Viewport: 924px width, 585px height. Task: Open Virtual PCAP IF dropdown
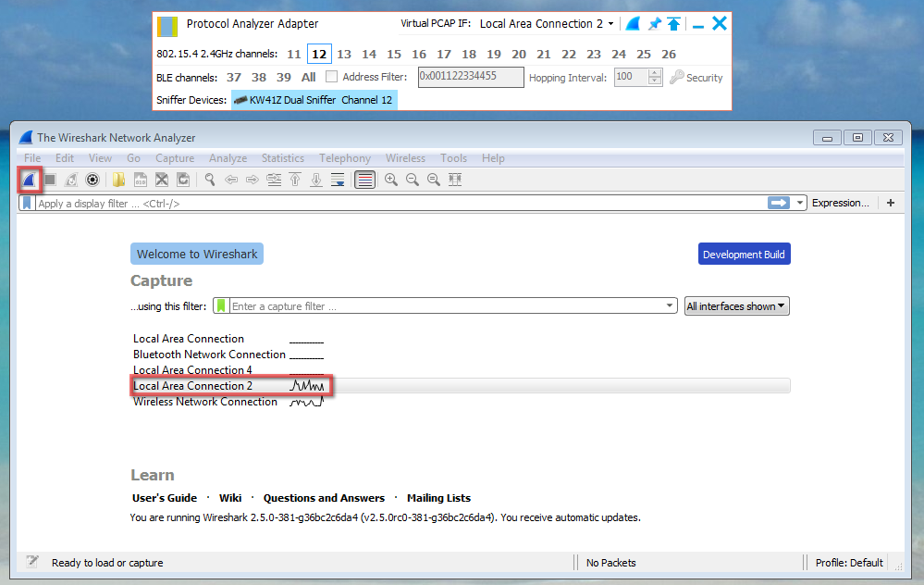547,23
